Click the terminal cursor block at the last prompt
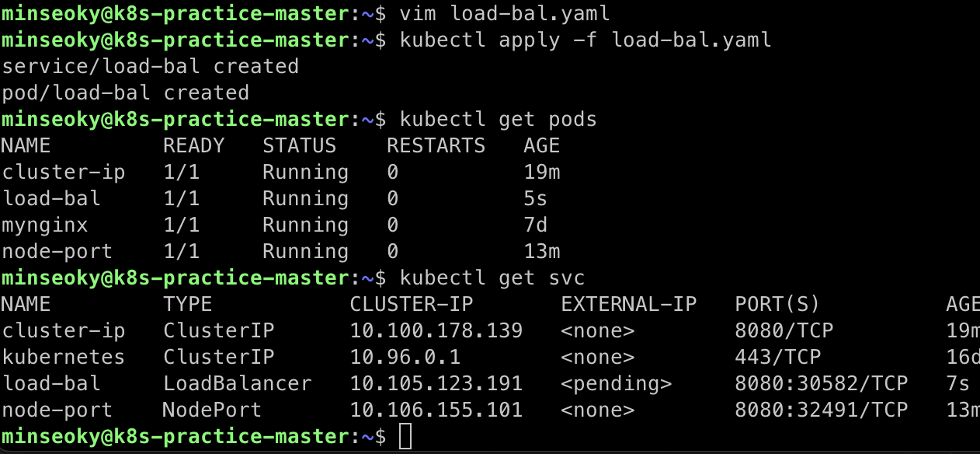 [x=405, y=437]
